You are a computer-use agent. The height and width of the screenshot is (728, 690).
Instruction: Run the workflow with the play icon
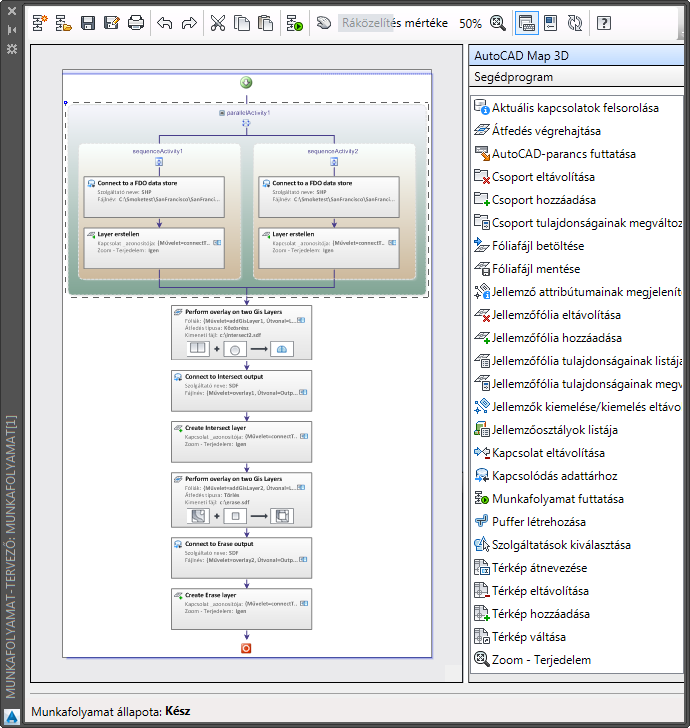(x=294, y=23)
